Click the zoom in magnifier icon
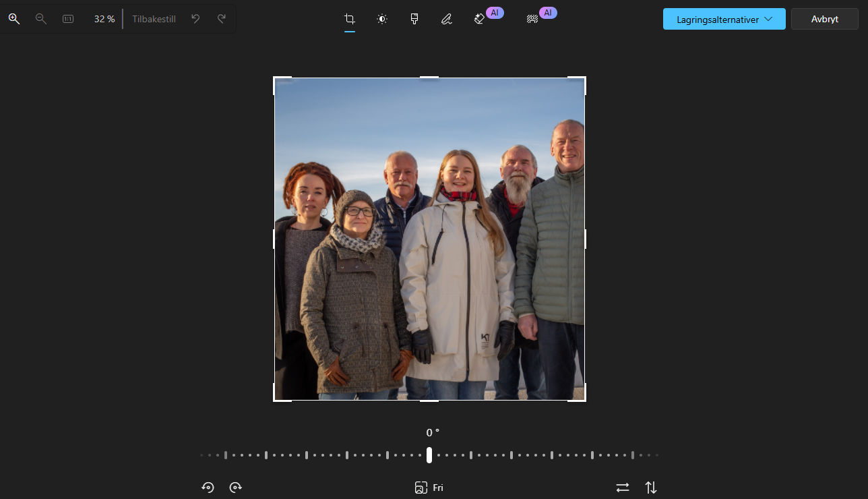Image resolution: width=868 pixels, height=499 pixels. point(14,19)
